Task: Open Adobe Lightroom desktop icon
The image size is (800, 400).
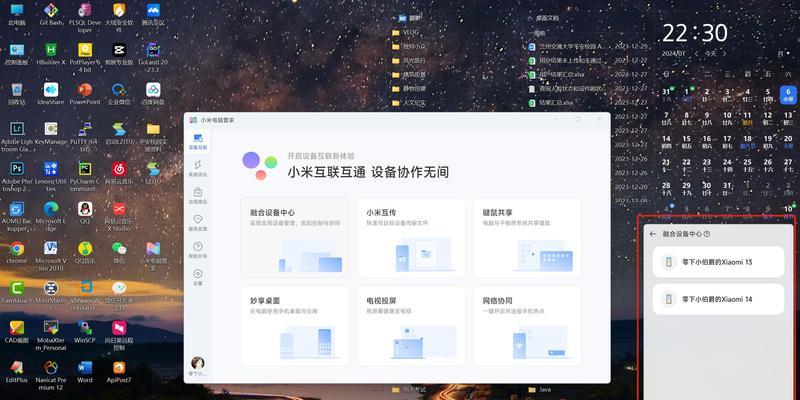Action: (x=17, y=136)
